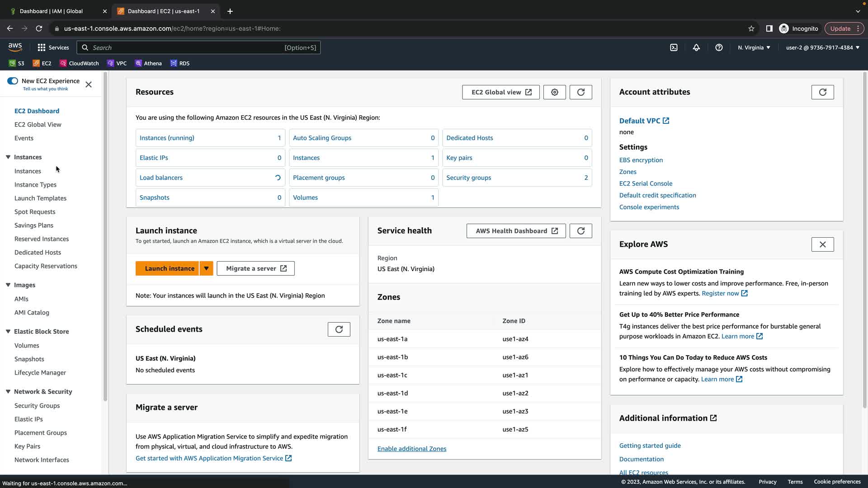The image size is (868, 488).
Task: Refresh the Scheduled events panel
Action: coord(339,329)
